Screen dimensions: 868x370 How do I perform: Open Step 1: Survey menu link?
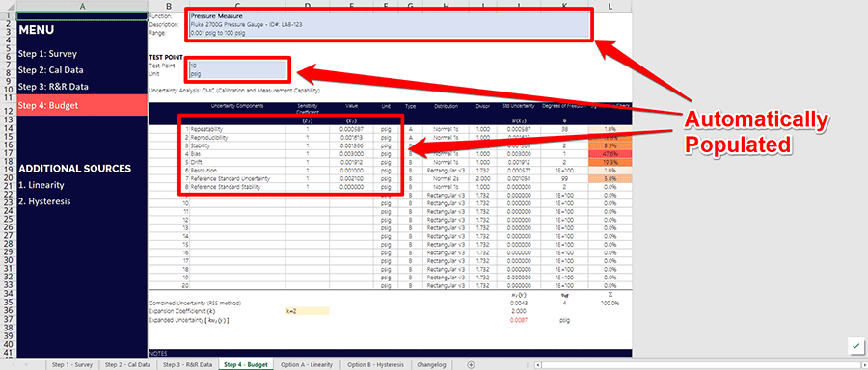point(47,54)
